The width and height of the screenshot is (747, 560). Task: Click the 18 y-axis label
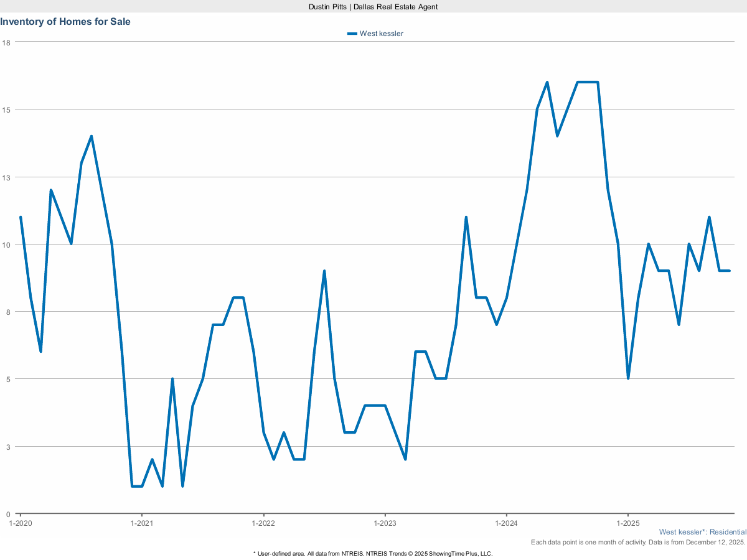(6, 42)
